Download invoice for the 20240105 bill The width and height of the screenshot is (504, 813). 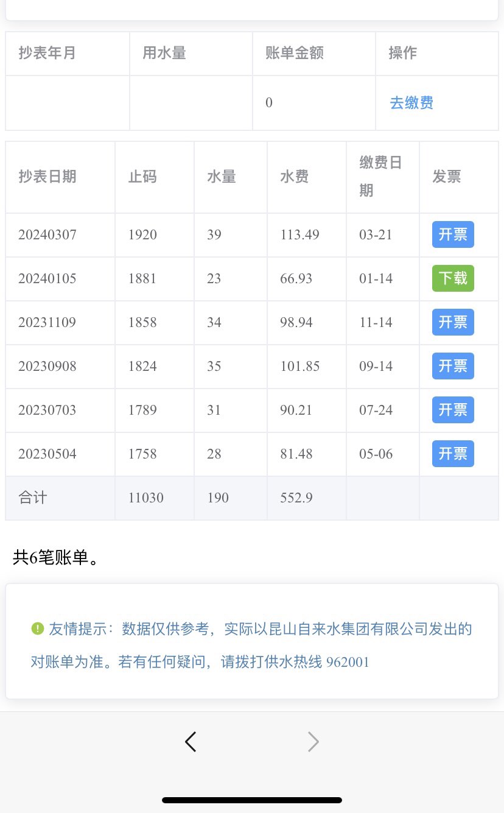pos(453,279)
